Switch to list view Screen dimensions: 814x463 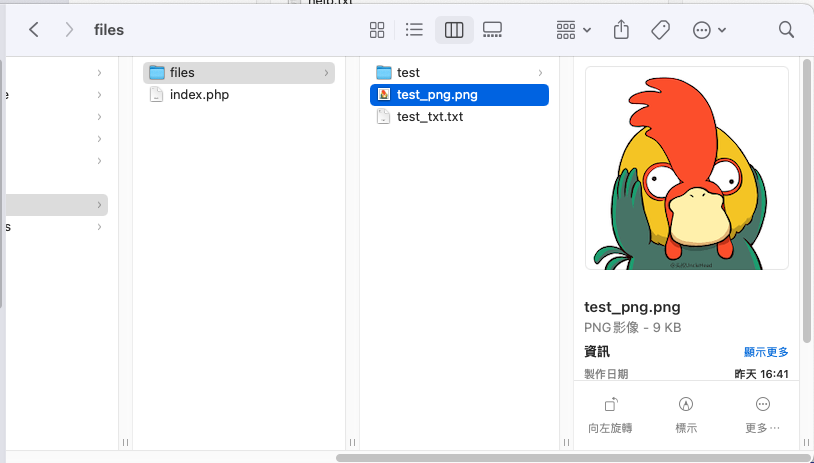pyautogui.click(x=414, y=30)
